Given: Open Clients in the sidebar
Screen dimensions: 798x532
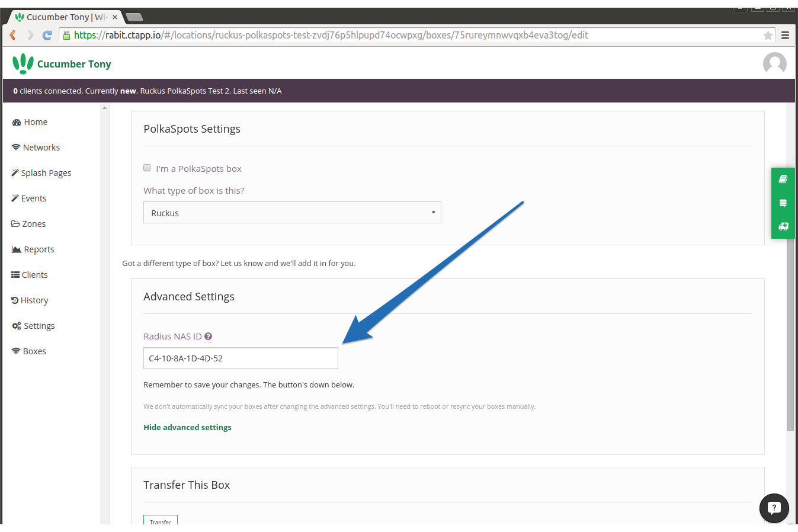Looking at the screenshot, I should click(30, 275).
